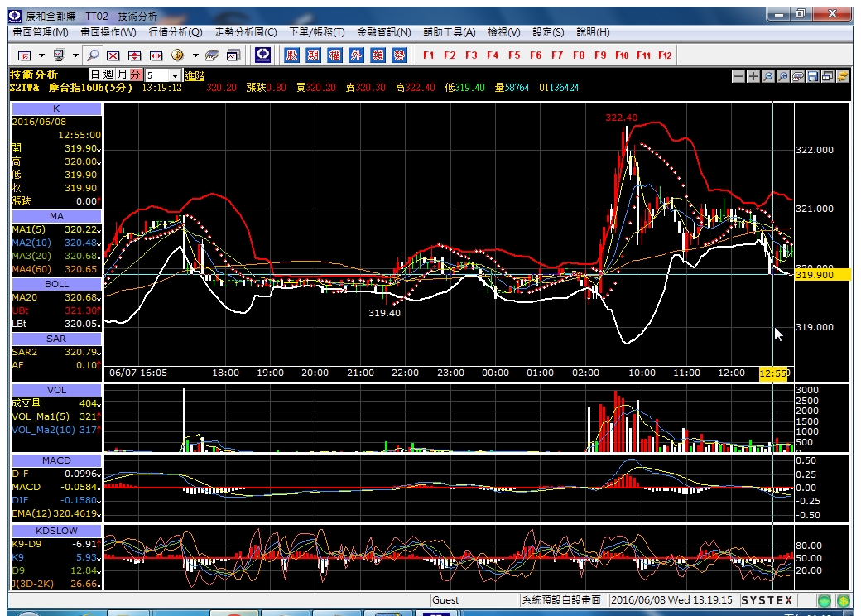The height and width of the screenshot is (616, 861).
Task: Click the Guest field in status bar
Action: 474,600
